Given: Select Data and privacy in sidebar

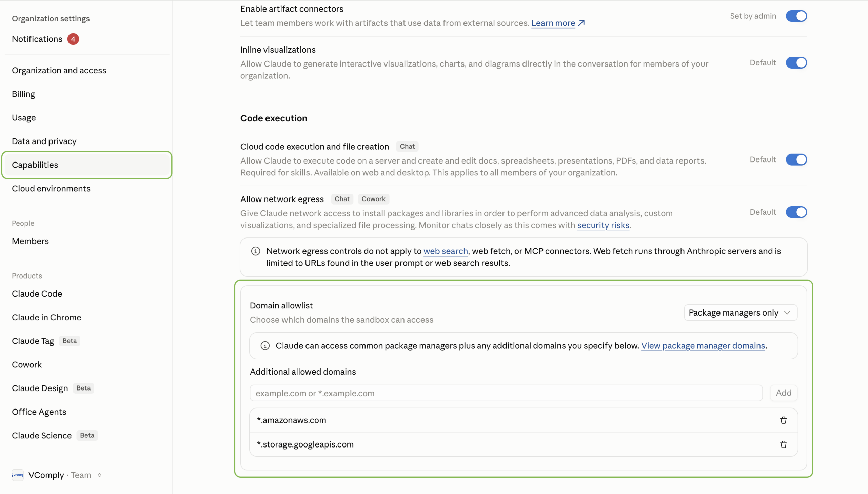Looking at the screenshot, I should click(87, 141).
